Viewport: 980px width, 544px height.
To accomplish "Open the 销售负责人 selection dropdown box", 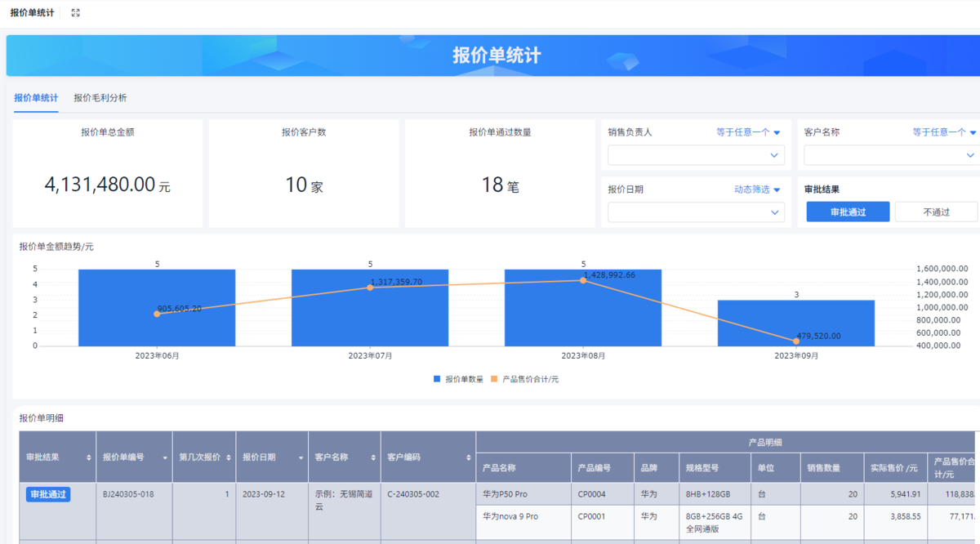I will pos(696,155).
